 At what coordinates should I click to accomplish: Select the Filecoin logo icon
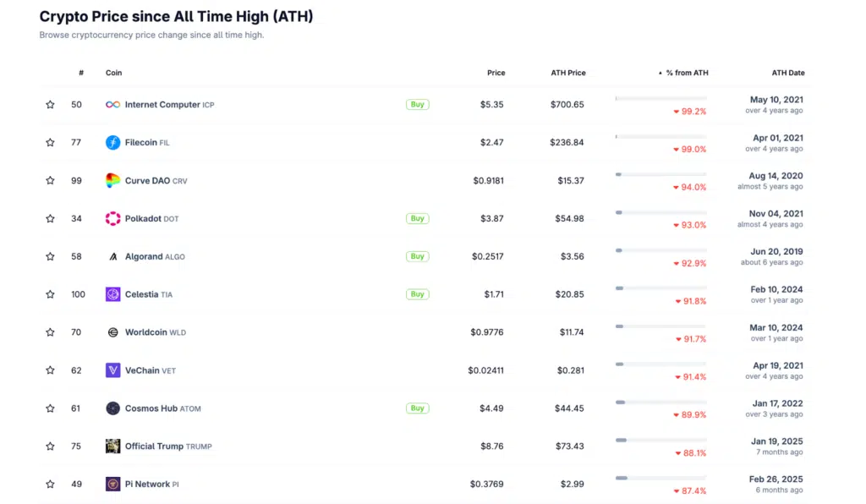[112, 142]
